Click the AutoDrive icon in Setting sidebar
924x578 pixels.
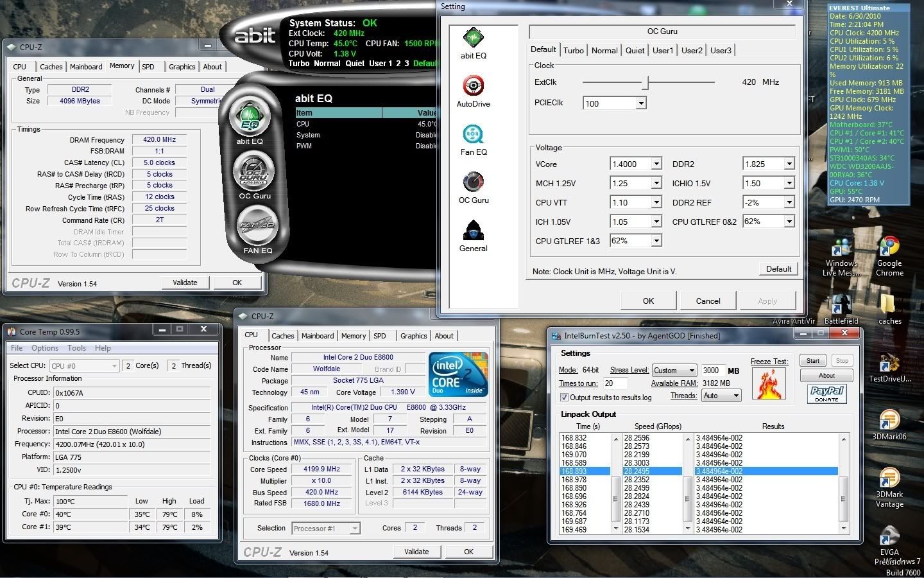(473, 86)
